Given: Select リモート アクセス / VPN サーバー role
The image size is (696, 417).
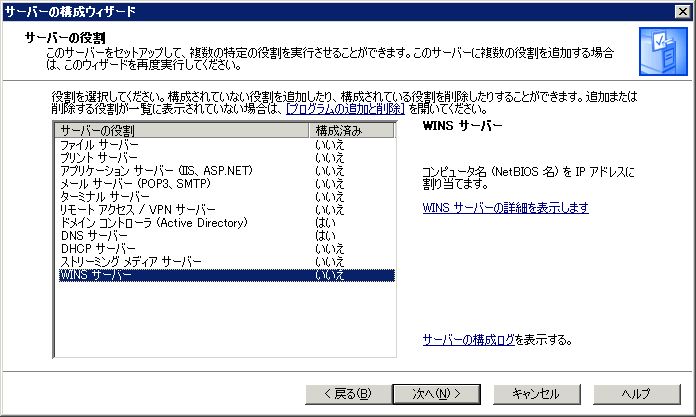Looking at the screenshot, I should tap(227, 210).
